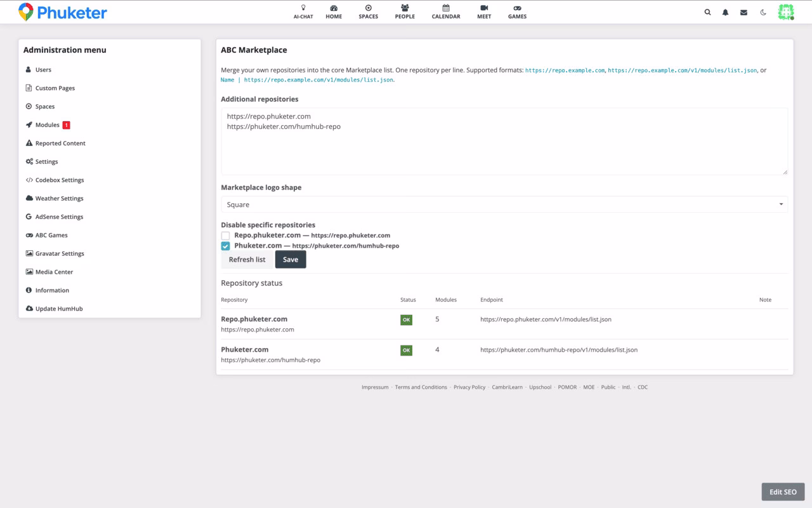Click the Note column header
The width and height of the screenshot is (812, 508).
tap(766, 300)
